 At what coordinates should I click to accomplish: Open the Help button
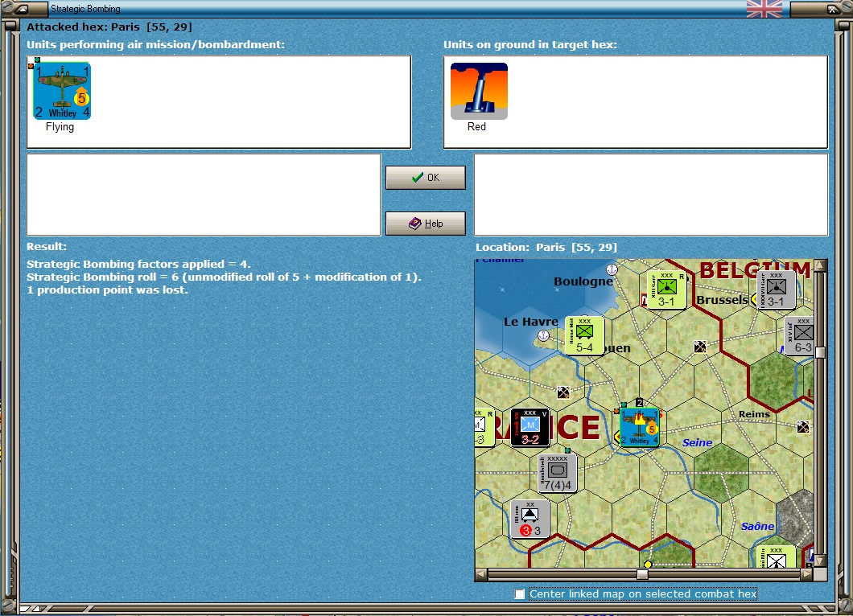point(426,224)
